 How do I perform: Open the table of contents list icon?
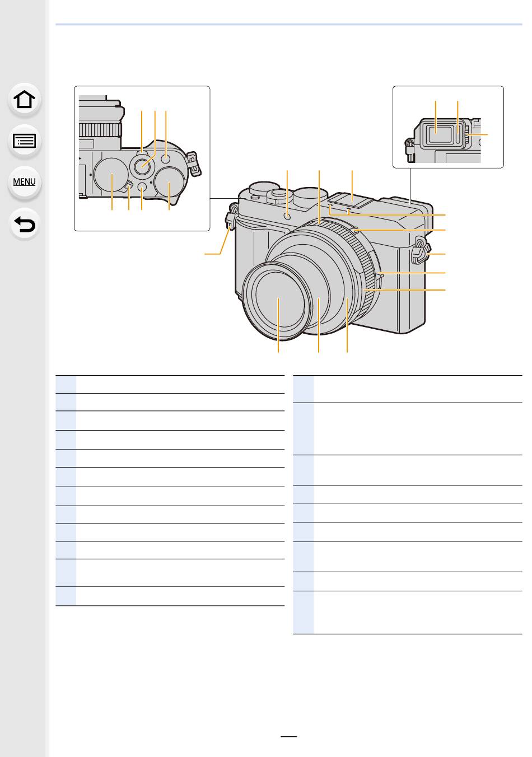click(x=25, y=141)
